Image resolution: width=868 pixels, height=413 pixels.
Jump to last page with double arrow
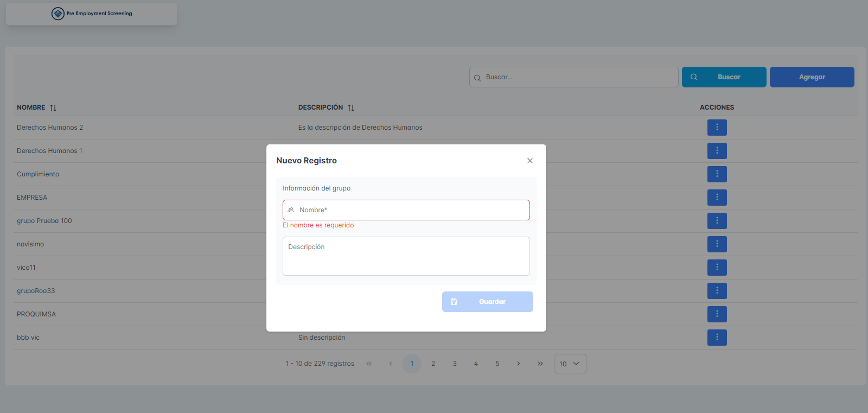(x=540, y=364)
